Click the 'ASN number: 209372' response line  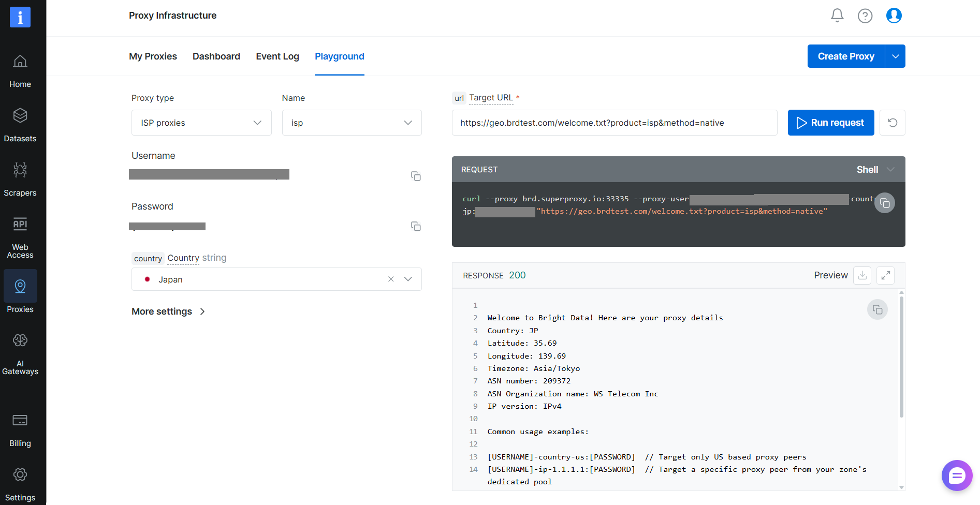(529, 381)
